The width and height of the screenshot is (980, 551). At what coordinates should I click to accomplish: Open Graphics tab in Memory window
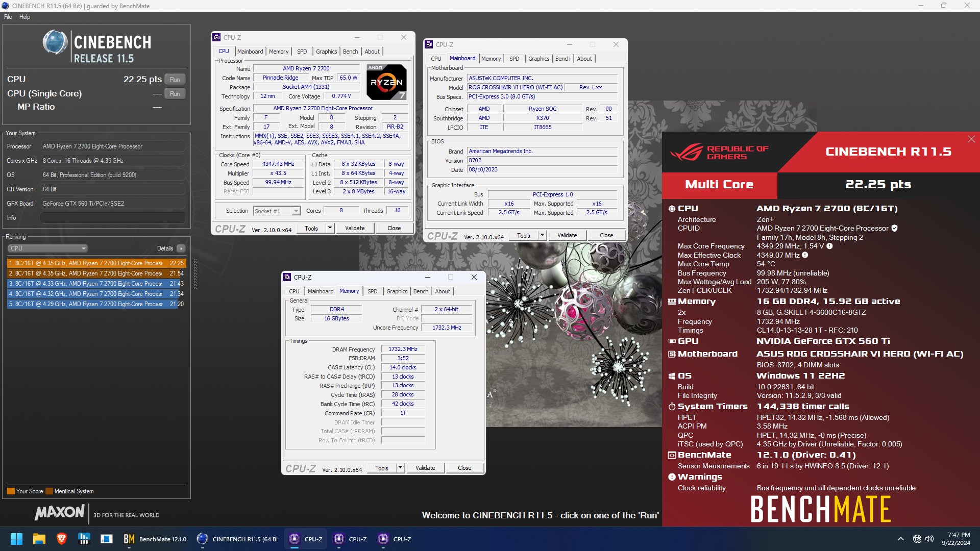(x=397, y=291)
